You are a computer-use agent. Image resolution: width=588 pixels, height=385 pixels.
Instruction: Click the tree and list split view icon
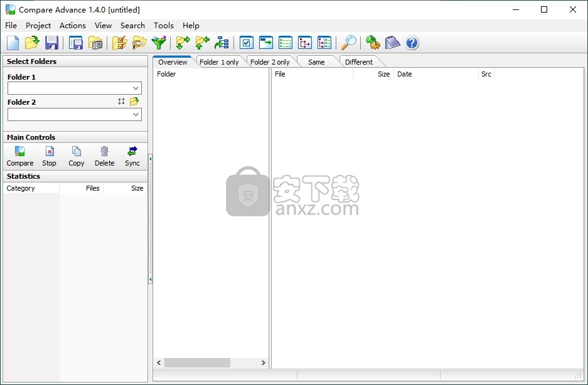tap(324, 43)
